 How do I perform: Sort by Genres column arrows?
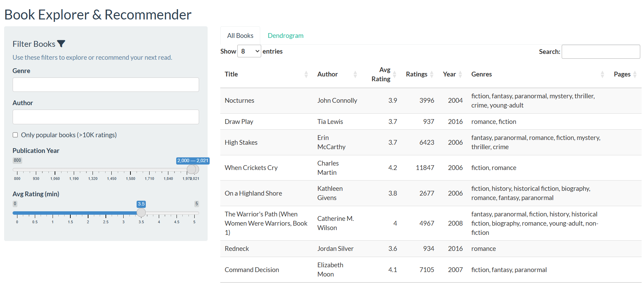point(602,74)
